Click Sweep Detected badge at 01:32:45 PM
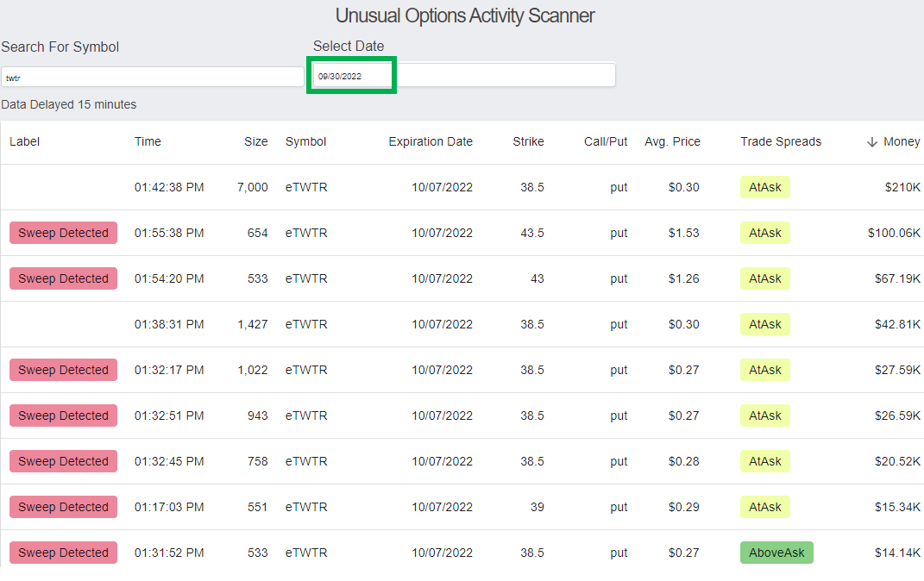This screenshot has height=581, width=924. (63, 461)
